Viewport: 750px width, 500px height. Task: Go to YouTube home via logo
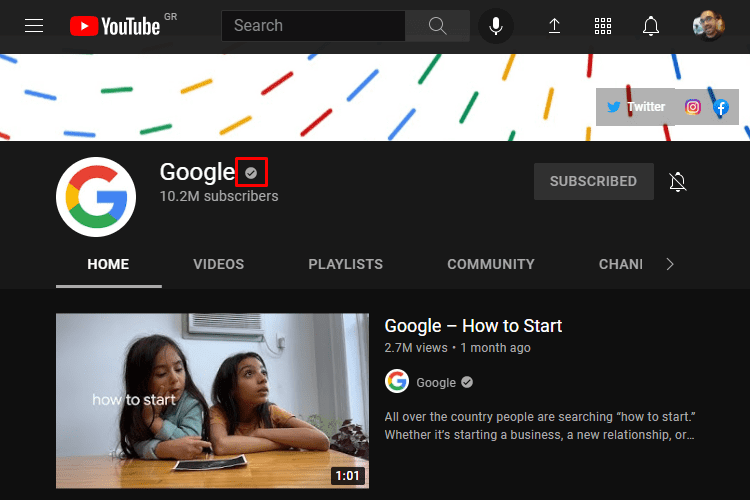[115, 26]
